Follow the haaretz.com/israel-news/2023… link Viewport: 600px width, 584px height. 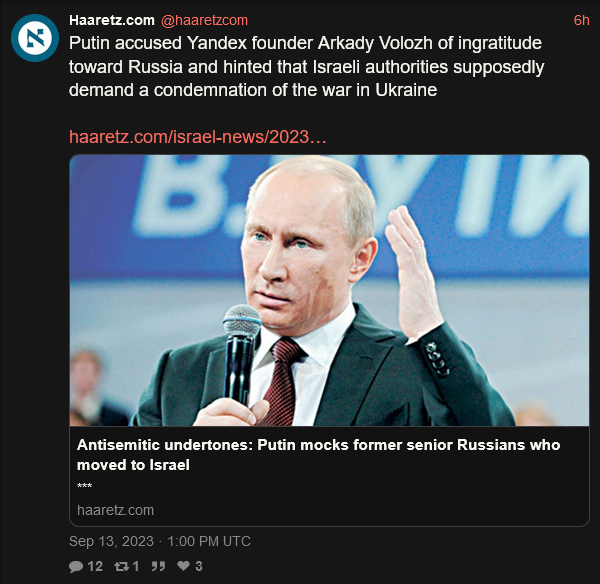pyautogui.click(x=197, y=137)
